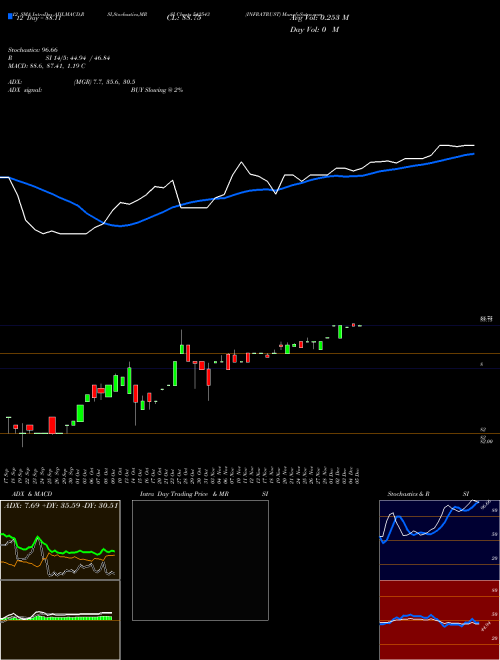The height and width of the screenshot is (660, 500).
Task: Click the 'MACD: 88.6, 87.41, 1.19 C' line
Action: 47,66
